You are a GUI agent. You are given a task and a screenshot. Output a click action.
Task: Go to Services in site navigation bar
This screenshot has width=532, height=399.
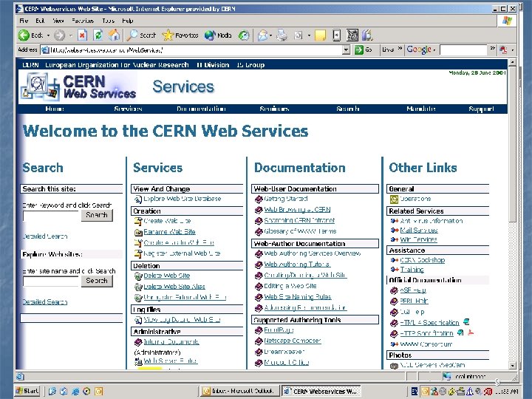coord(128,109)
